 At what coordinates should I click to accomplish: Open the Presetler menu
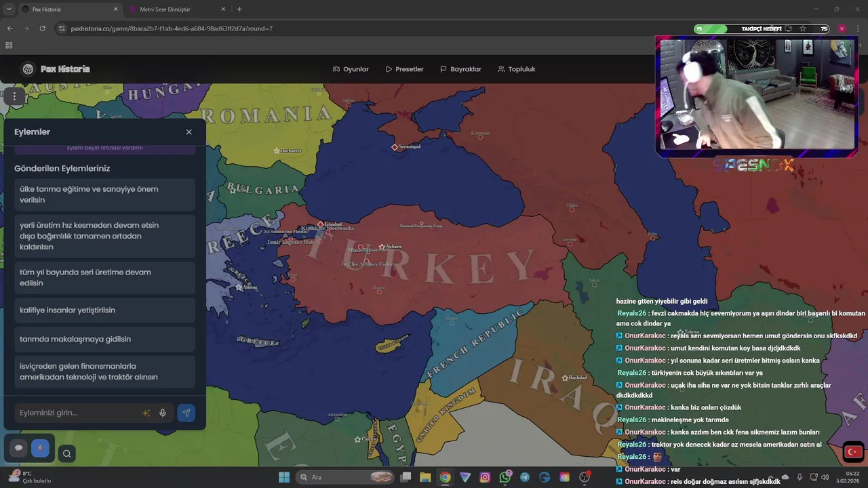(x=405, y=69)
